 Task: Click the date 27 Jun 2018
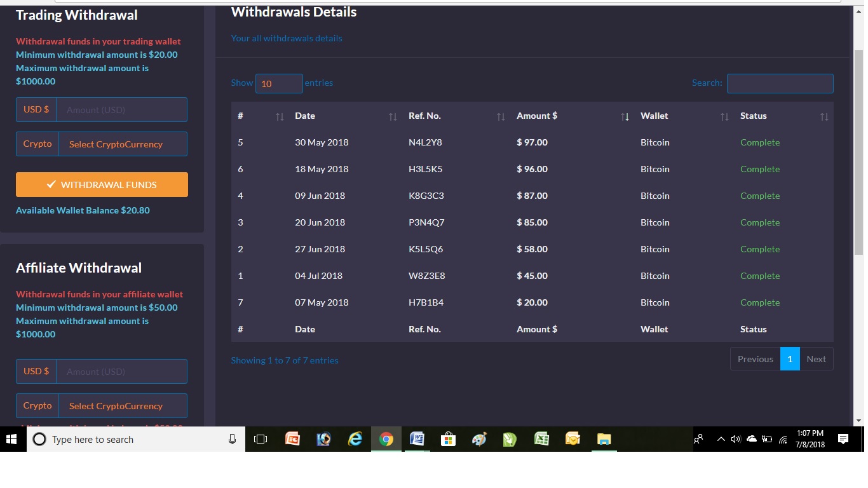[320, 249]
